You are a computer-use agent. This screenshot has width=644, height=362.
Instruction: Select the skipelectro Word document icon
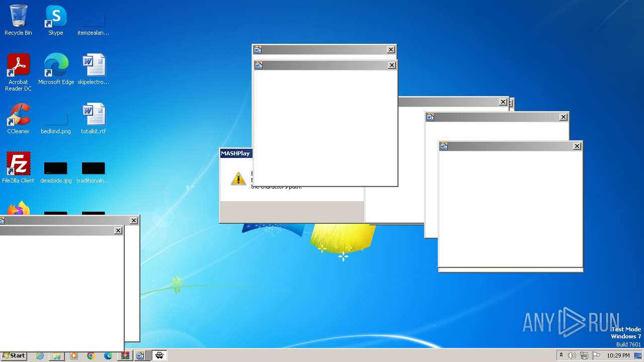coord(94,69)
